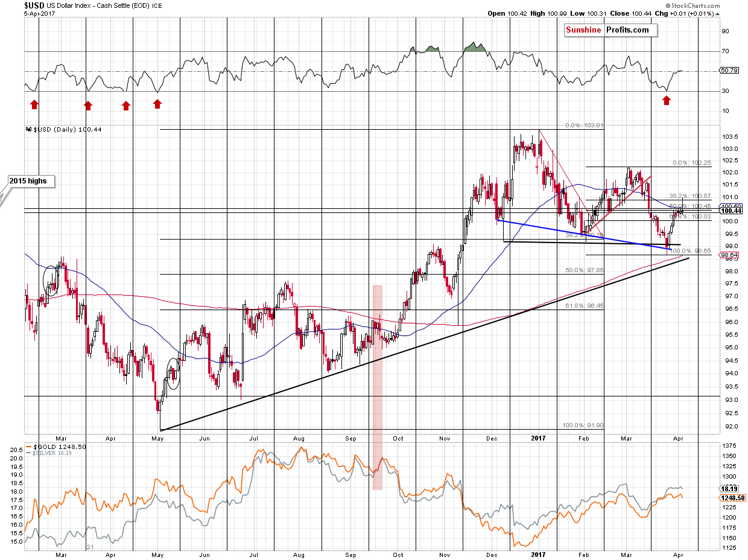Screen dimensions: 748x560
Task: Click the RSI axis label "90"
Action: click(725, 31)
